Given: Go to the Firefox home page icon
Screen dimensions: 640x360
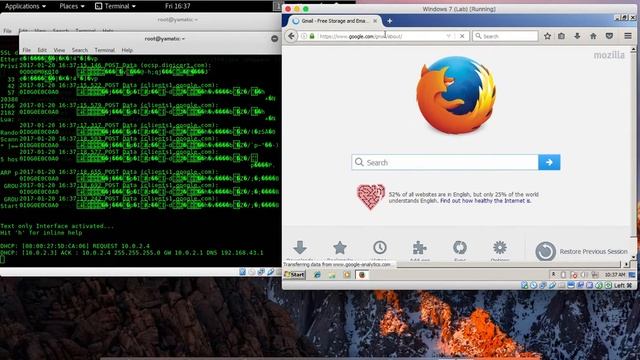Looking at the screenshot, I should coord(593,36).
